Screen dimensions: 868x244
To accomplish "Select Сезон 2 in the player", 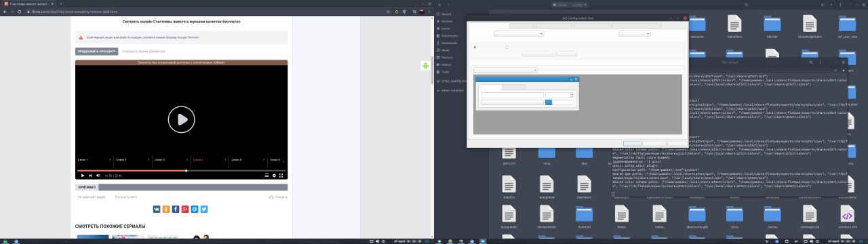I will [121, 159].
